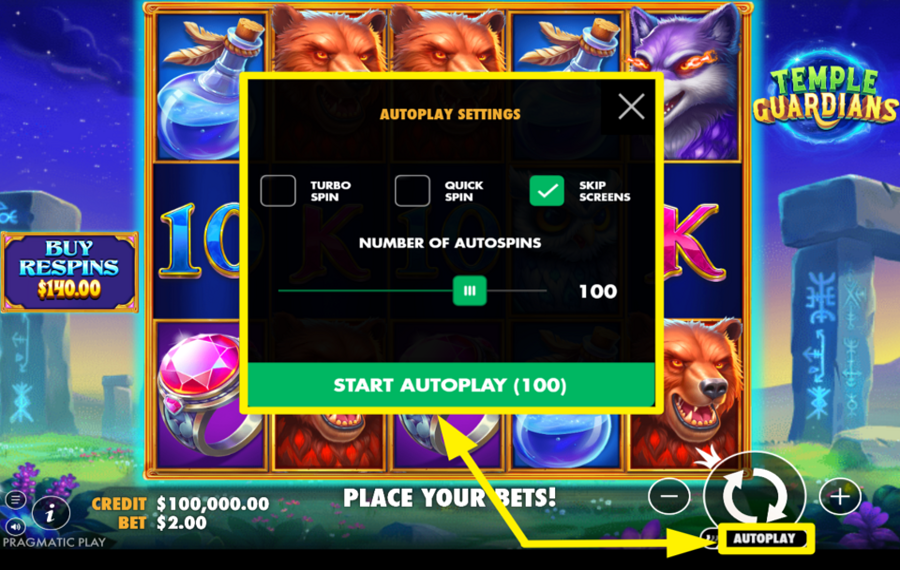Screen dimensions: 900x570
Task: Open the hamburger menu icon
Action: coord(15,500)
